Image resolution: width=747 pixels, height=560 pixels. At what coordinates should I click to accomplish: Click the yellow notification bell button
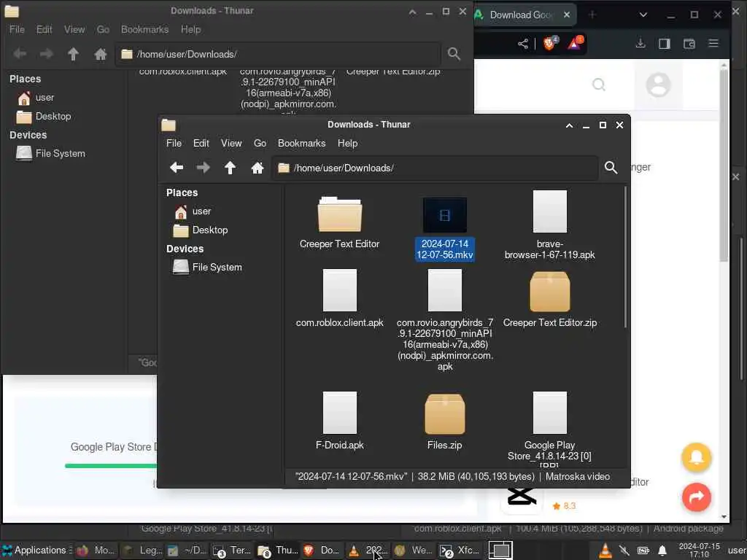point(696,457)
